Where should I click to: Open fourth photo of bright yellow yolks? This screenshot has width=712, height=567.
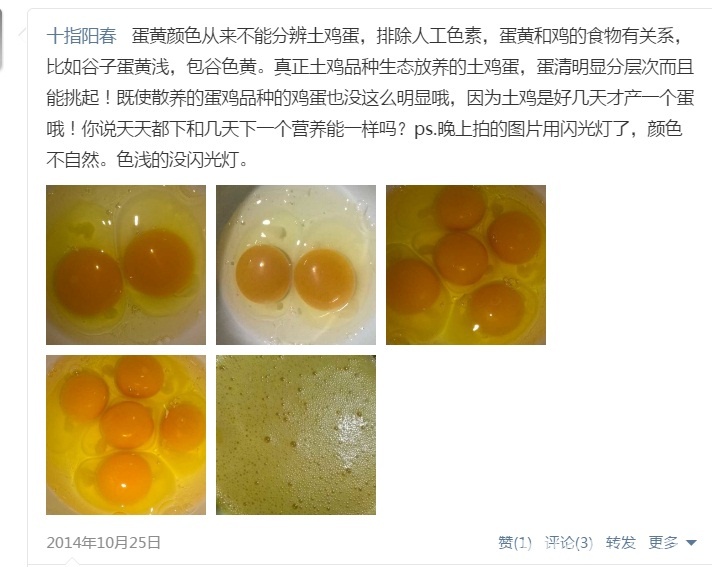click(126, 435)
